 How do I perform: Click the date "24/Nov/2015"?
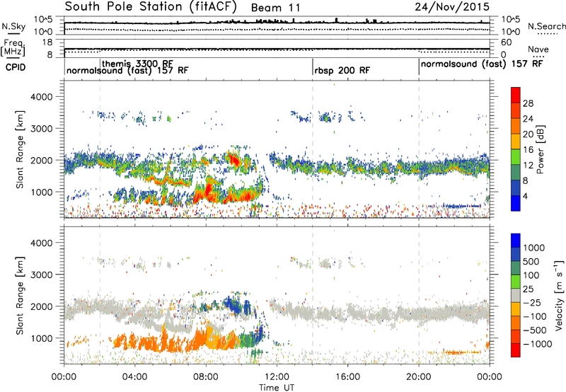(x=452, y=7)
